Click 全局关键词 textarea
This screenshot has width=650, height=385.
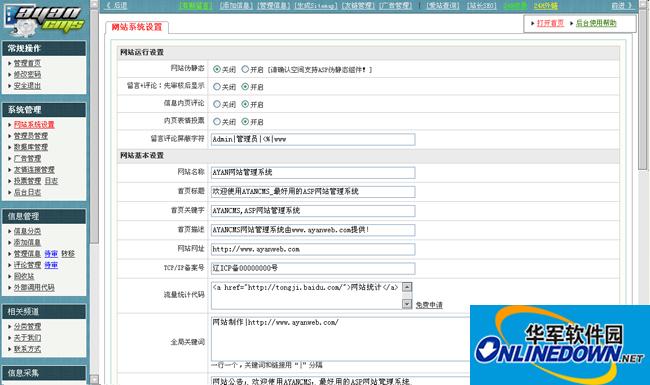click(340, 339)
